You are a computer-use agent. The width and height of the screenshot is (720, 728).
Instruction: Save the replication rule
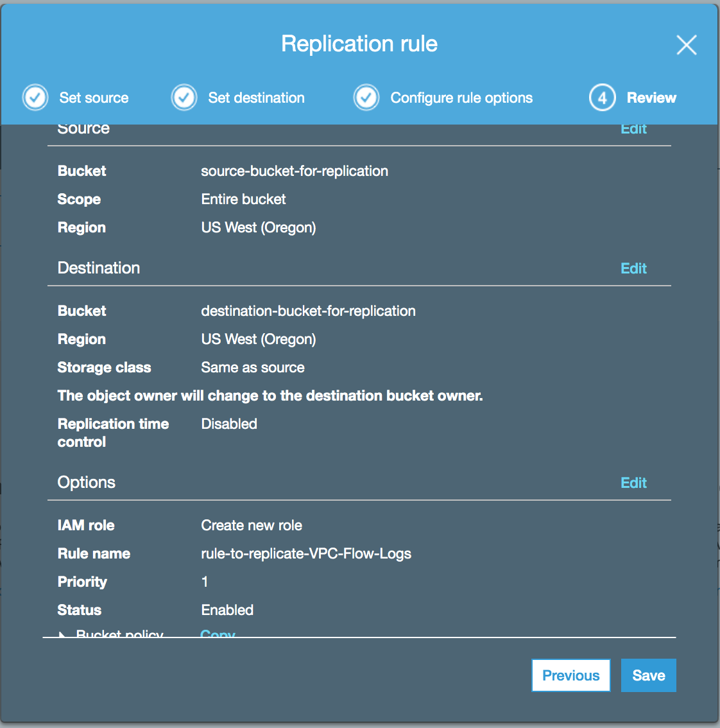(648, 675)
